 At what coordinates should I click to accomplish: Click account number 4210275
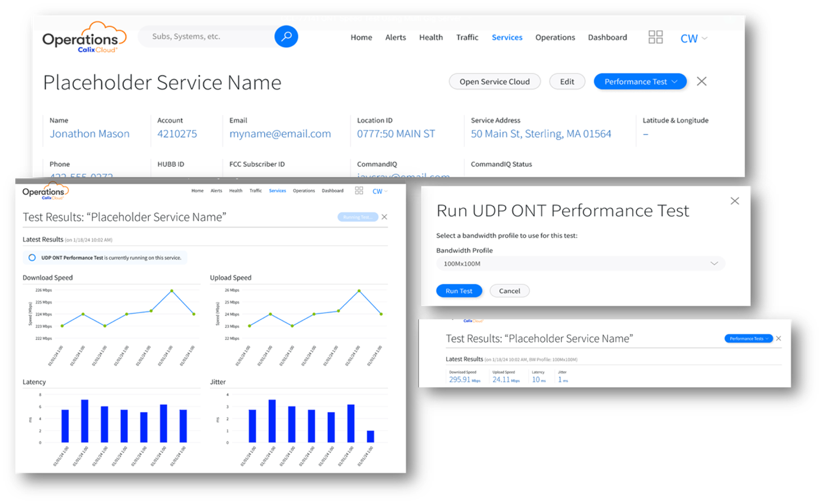[x=177, y=134]
